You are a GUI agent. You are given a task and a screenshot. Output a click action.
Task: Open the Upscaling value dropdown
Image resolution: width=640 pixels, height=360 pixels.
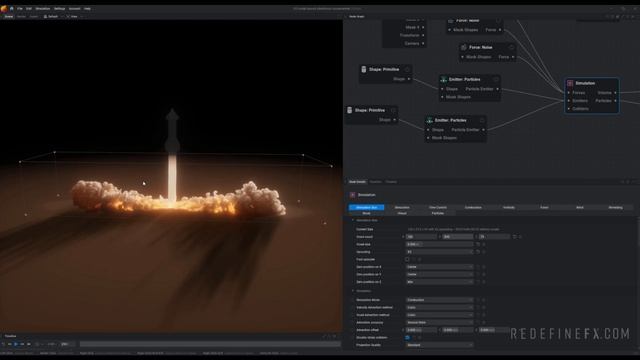tap(440, 252)
